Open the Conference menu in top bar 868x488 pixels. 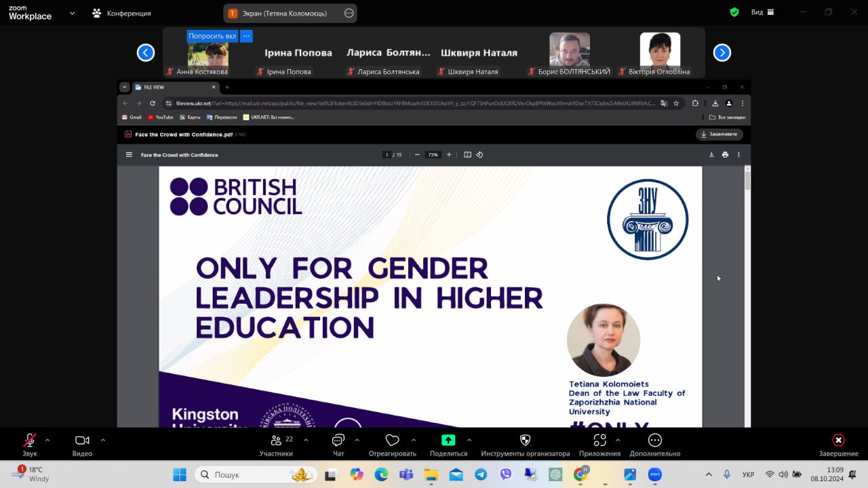pyautogui.click(x=122, y=13)
